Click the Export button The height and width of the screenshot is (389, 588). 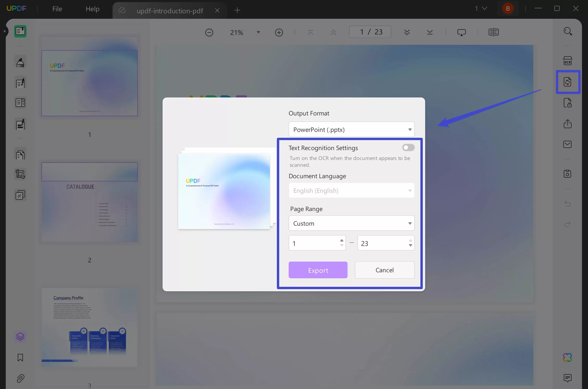click(318, 270)
